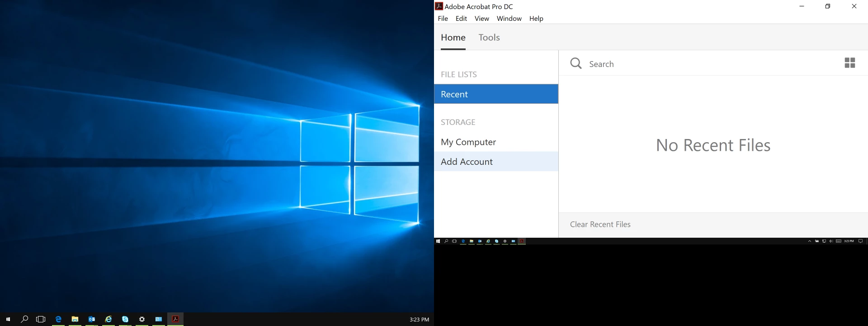The height and width of the screenshot is (326, 868).
Task: Click the blue app icon beside Settings, left taskbar
Action: 159,319
